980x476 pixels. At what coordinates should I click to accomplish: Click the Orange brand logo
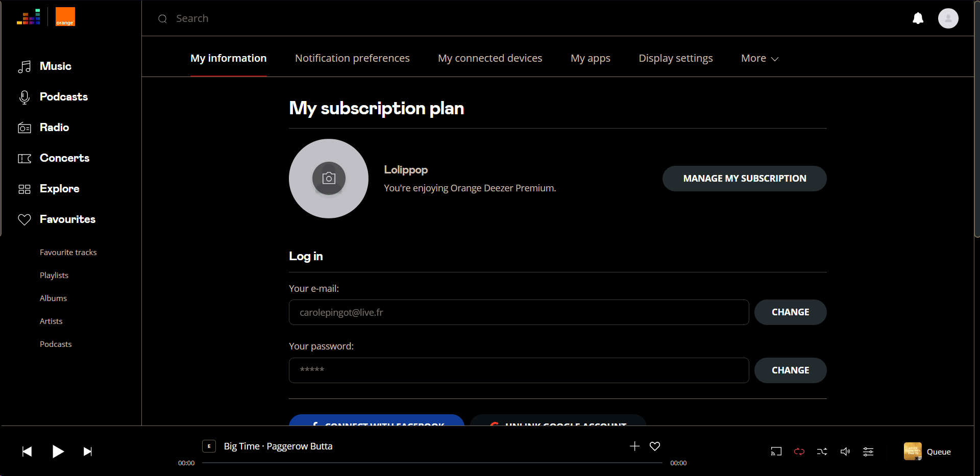point(65,17)
